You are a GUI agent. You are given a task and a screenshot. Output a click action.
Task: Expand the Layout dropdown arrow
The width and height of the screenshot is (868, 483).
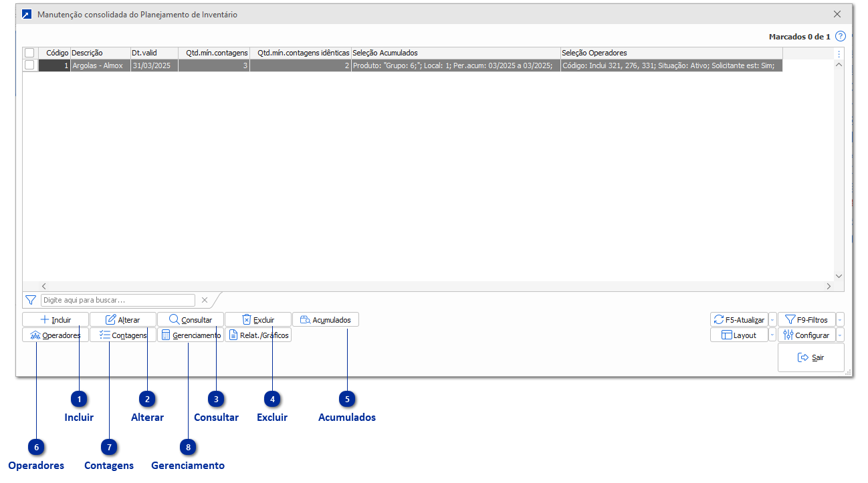[772, 335]
